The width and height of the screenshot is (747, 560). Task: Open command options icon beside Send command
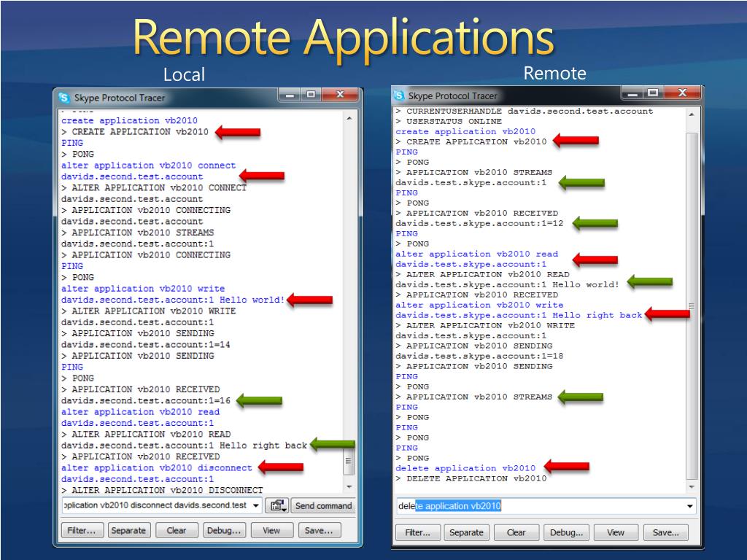pyautogui.click(x=276, y=506)
